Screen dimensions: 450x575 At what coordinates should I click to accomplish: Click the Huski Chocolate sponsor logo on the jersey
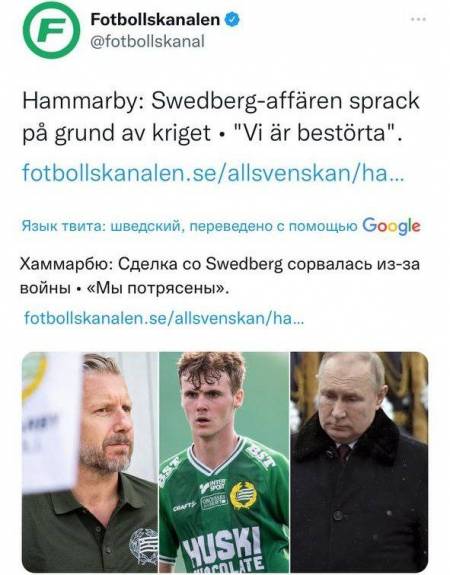[224, 549]
